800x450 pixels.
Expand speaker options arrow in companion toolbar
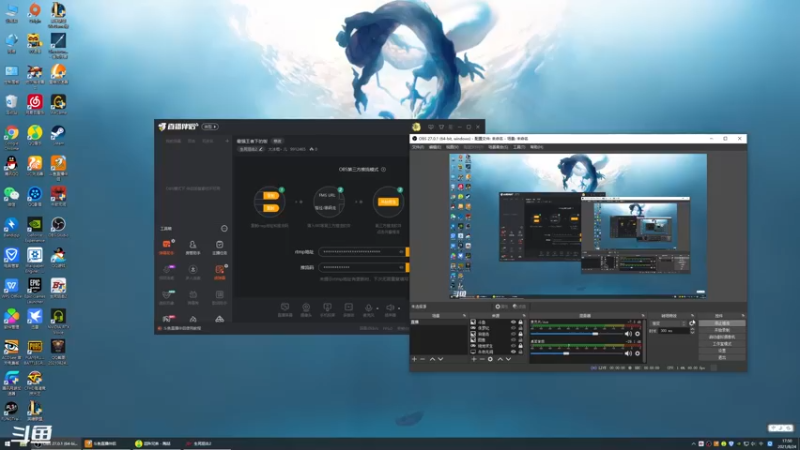pos(399,308)
